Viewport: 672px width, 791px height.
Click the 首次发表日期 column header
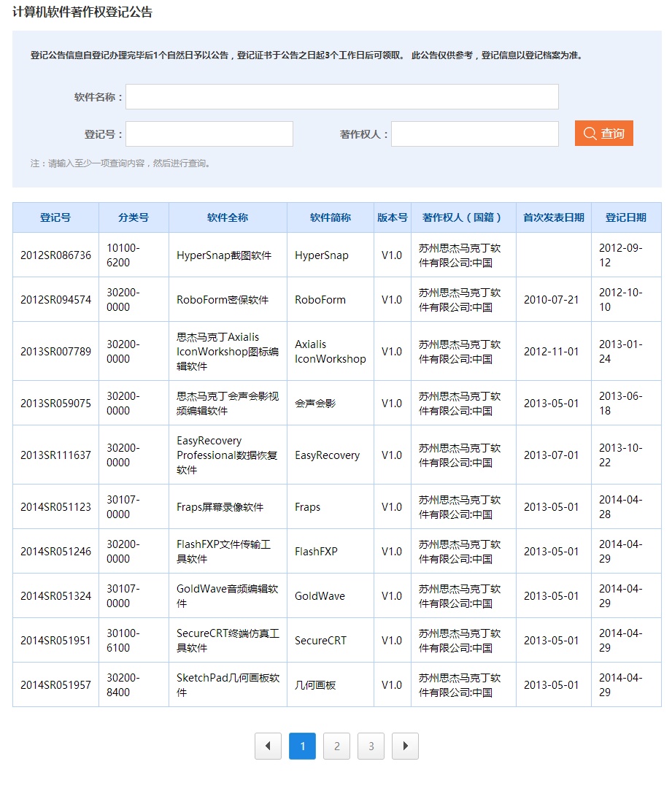554,217
